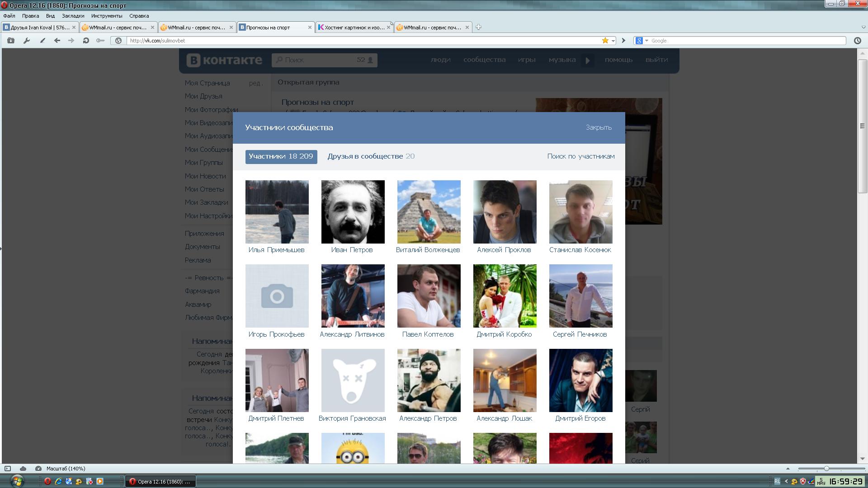Click the bookmark star in address bar
This screenshot has height=488, width=868.
tap(605, 41)
